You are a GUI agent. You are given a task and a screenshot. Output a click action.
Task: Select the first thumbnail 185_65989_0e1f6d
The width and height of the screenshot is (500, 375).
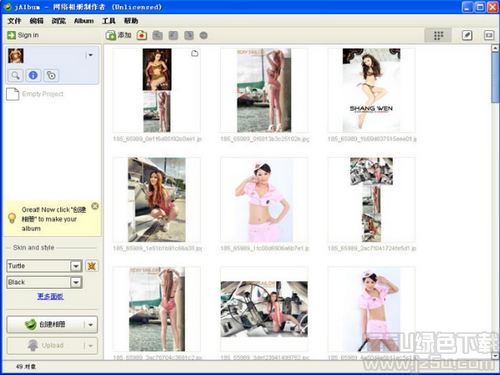pos(157,90)
